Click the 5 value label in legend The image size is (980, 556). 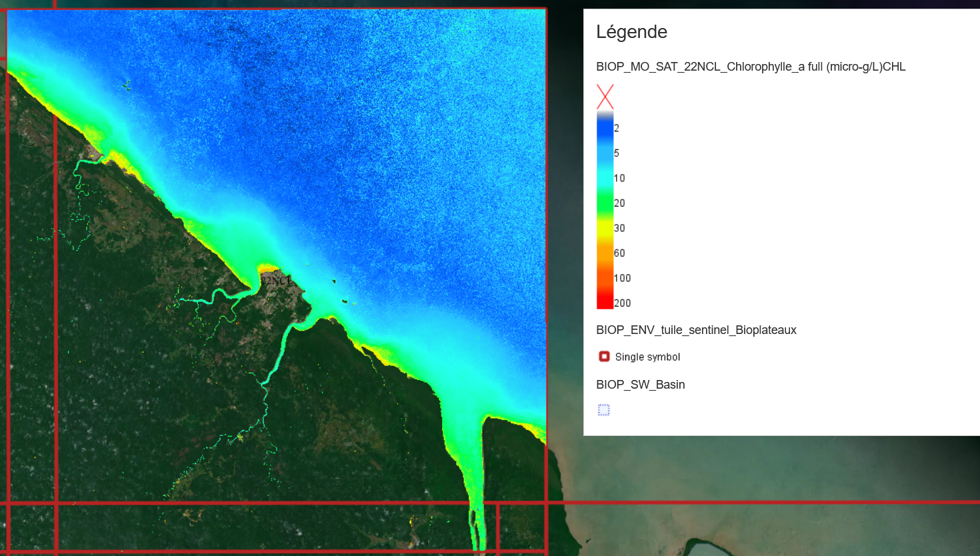[617, 153]
